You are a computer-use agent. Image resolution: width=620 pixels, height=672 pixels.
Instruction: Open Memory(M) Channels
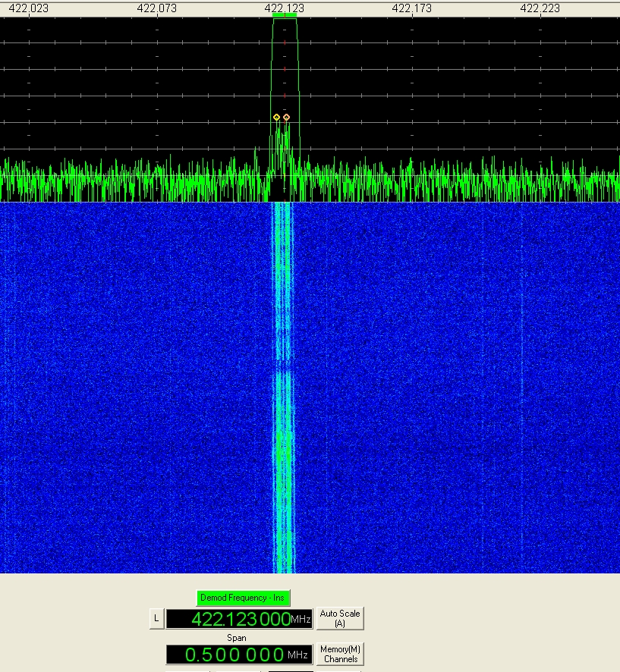340,654
